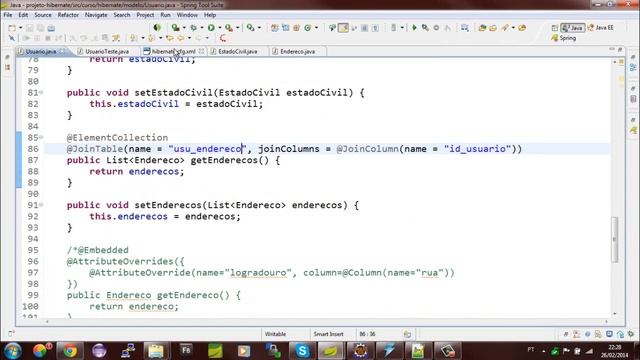
Task: Collapse the setEnderecos method at line 91
Action: [x=41, y=205]
